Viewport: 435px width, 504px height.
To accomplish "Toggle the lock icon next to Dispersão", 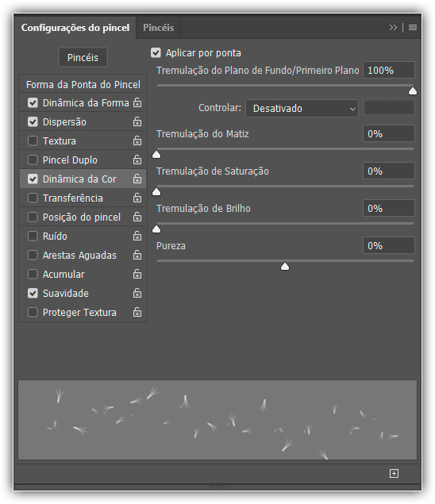I will pos(137,121).
